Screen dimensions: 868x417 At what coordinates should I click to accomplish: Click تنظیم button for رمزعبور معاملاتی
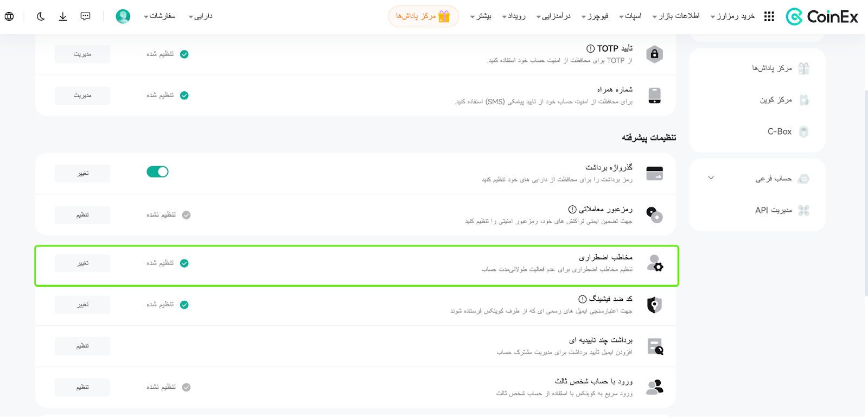(82, 215)
